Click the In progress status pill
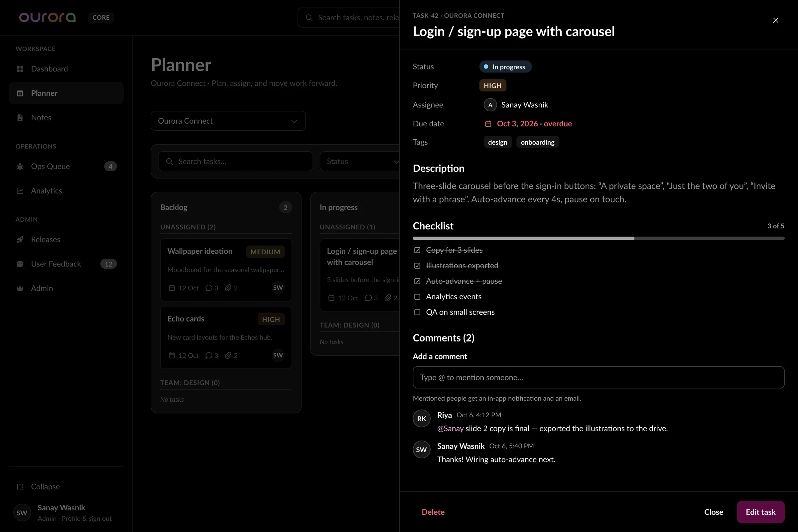 coord(505,67)
